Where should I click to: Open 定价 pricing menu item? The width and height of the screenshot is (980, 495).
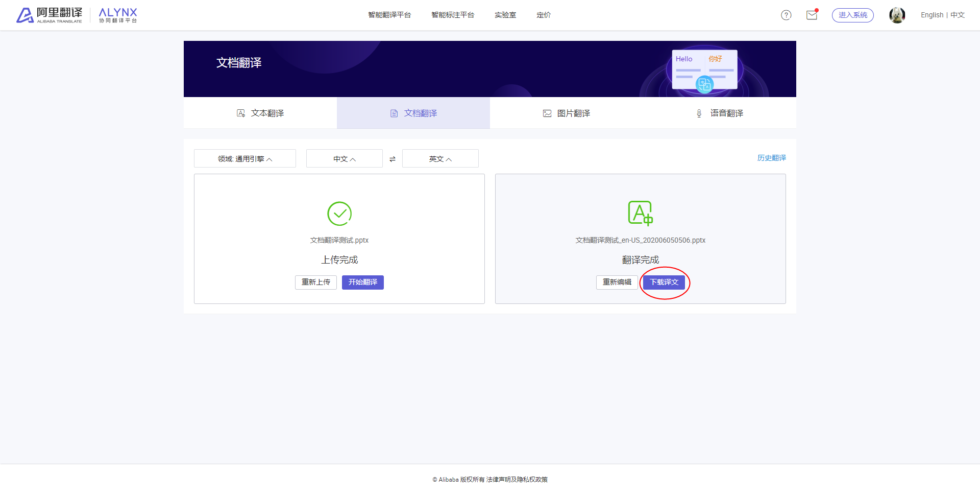coord(544,15)
